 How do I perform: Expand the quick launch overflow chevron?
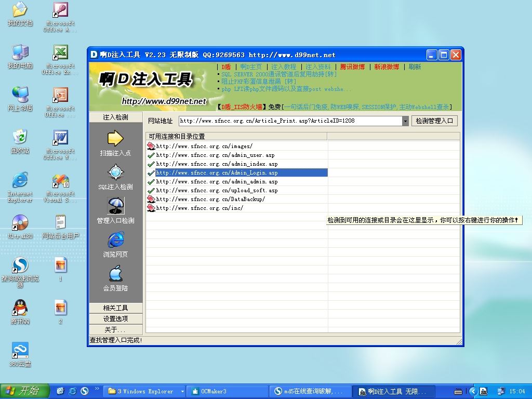tap(97, 389)
